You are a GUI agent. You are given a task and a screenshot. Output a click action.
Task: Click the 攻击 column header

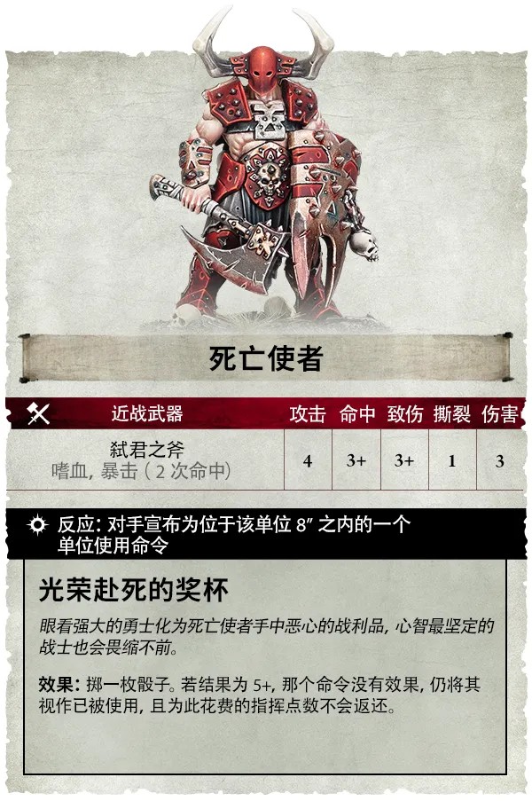pos(308,414)
